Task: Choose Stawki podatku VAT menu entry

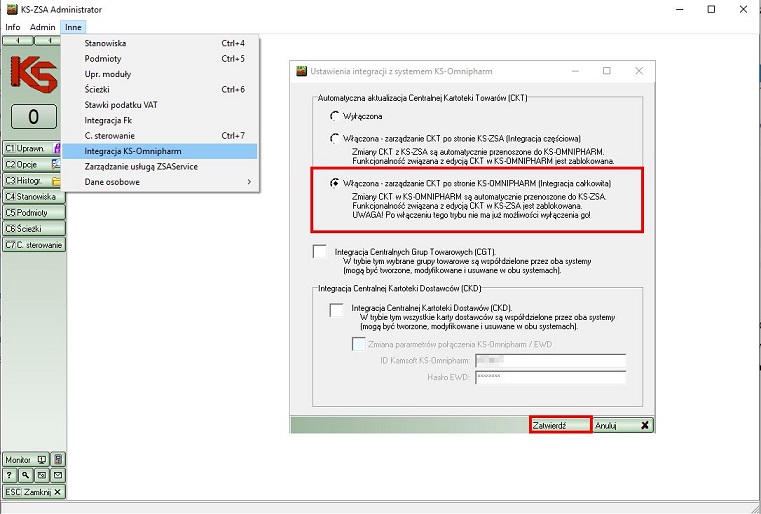Action: tap(160, 105)
